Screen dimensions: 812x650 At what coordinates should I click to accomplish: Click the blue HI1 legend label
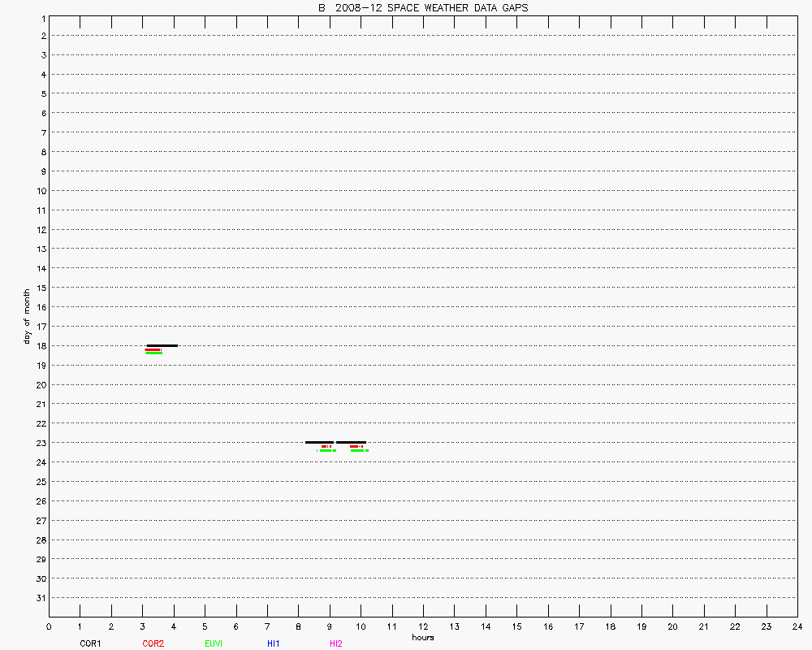[274, 643]
